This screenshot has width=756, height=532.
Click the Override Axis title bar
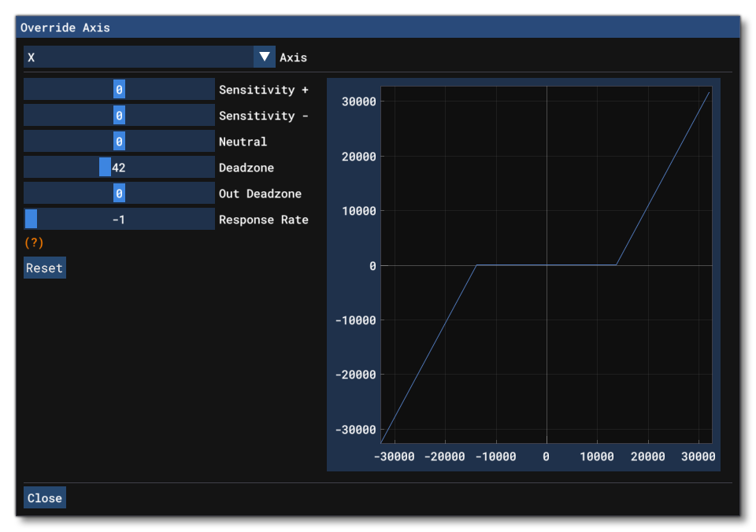(x=378, y=28)
